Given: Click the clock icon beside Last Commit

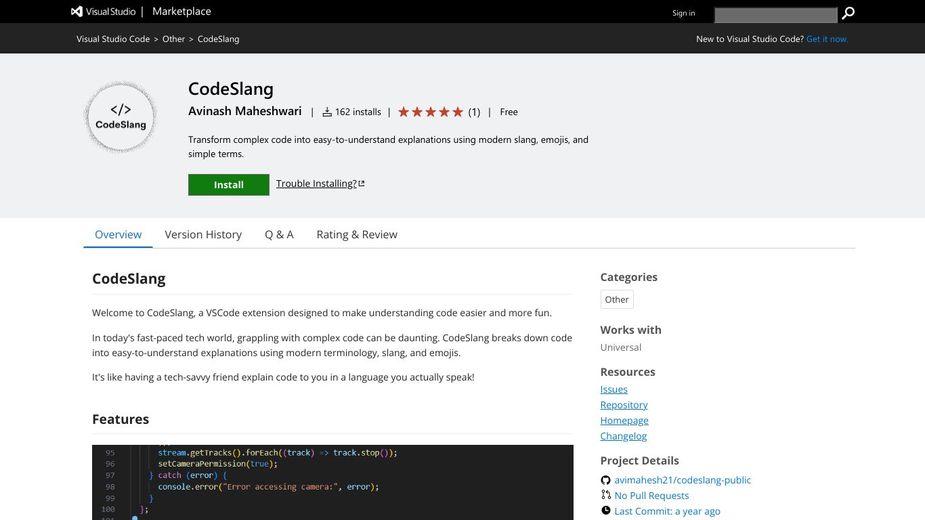Looking at the screenshot, I should tap(605, 511).
